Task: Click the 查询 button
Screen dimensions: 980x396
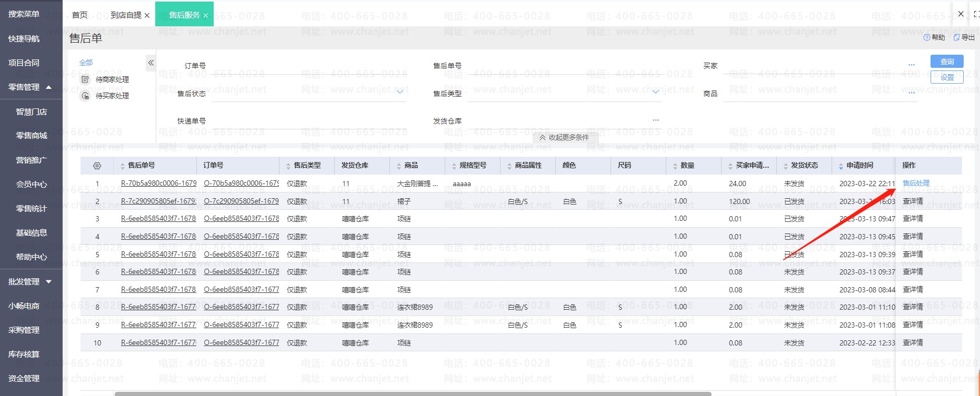Action: [947, 62]
